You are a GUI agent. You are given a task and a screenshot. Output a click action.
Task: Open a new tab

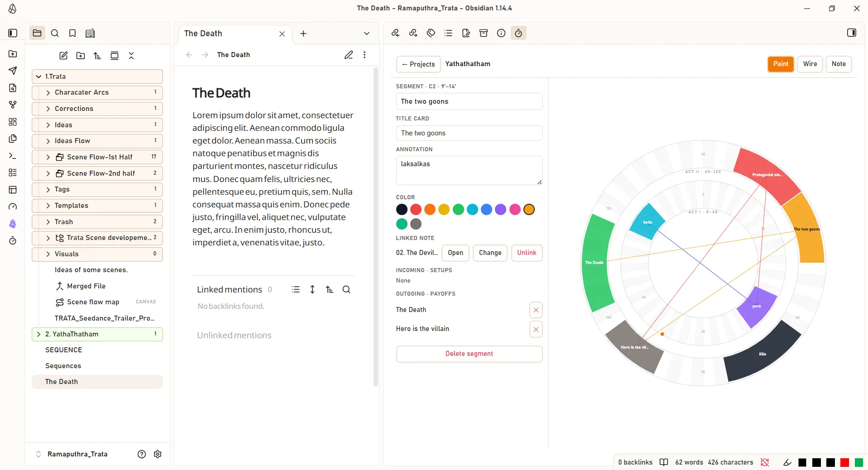[x=303, y=34]
